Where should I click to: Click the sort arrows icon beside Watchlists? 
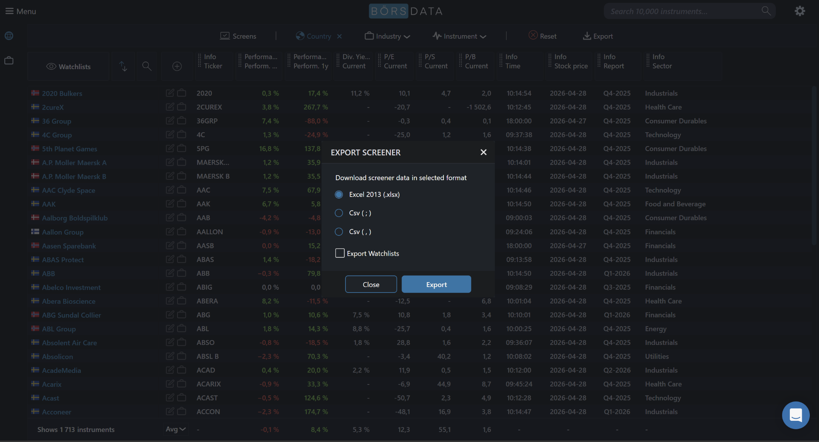[123, 66]
